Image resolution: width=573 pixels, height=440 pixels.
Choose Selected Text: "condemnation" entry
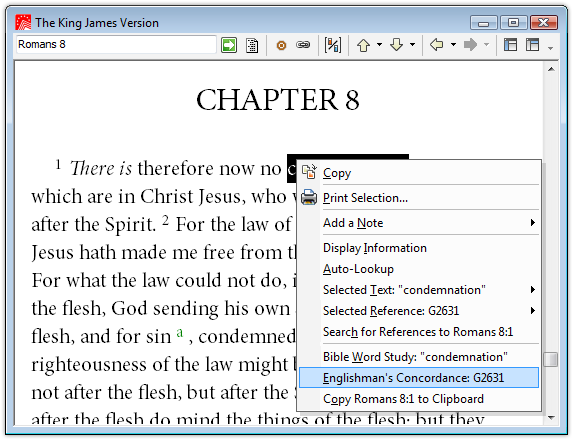tap(419, 290)
